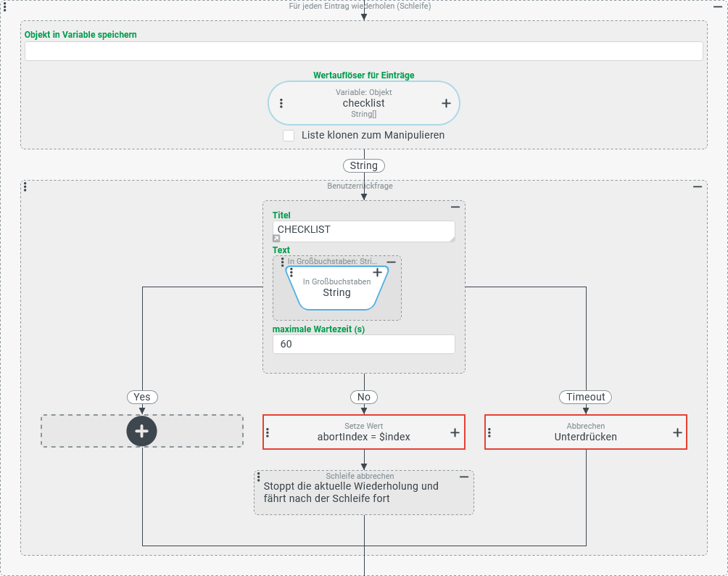
Task: Click plus icon on abortIndex Setze Wert node
Action: click(455, 432)
